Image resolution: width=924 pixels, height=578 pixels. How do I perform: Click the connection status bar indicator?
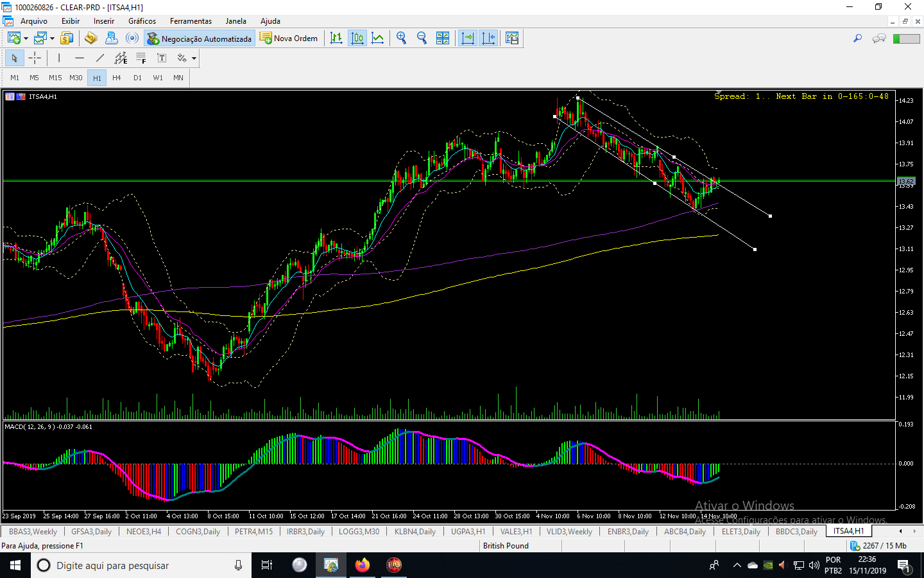pyautogui.click(x=907, y=39)
